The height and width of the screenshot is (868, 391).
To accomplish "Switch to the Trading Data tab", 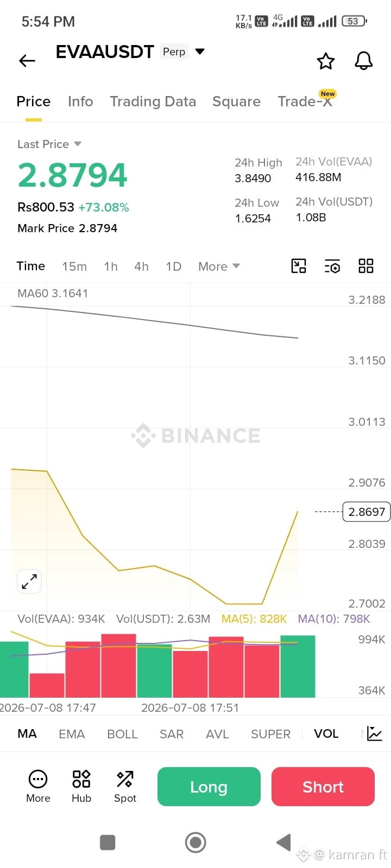I will [153, 101].
